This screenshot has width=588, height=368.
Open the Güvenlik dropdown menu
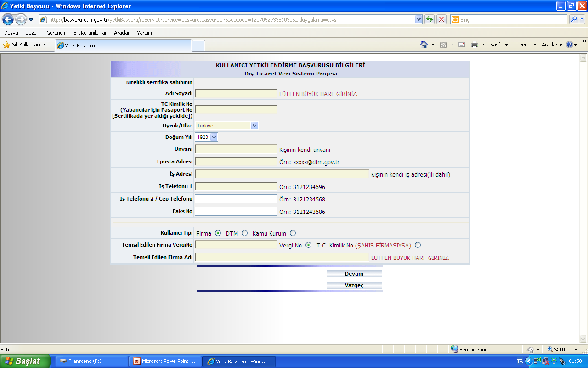(x=525, y=45)
